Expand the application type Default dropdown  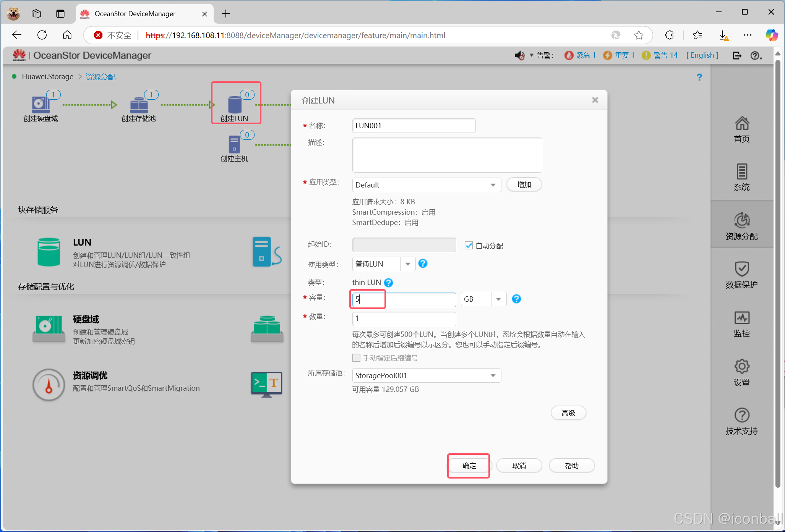[493, 185]
